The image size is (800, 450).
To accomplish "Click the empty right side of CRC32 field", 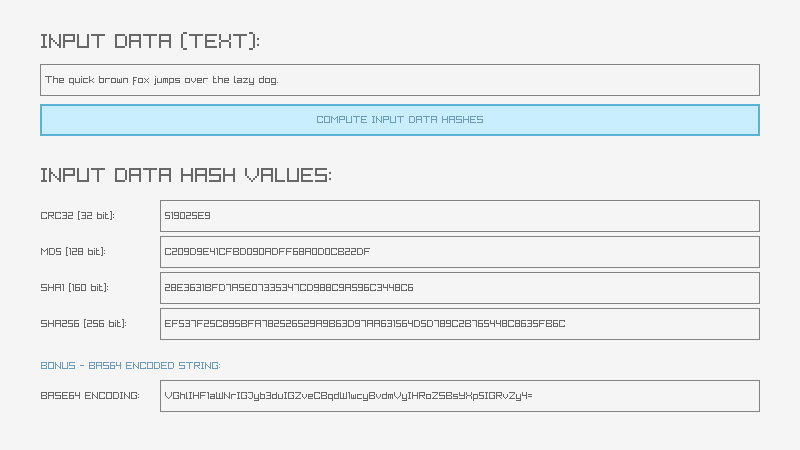I will (650, 216).
